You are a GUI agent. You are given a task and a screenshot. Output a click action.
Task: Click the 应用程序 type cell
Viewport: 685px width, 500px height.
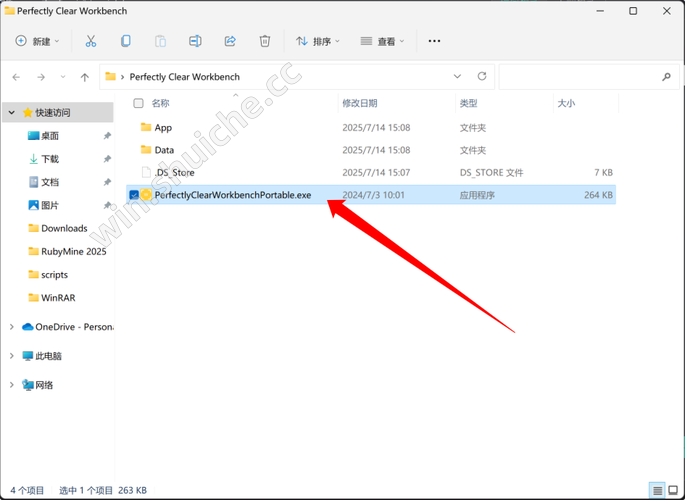pos(477,195)
